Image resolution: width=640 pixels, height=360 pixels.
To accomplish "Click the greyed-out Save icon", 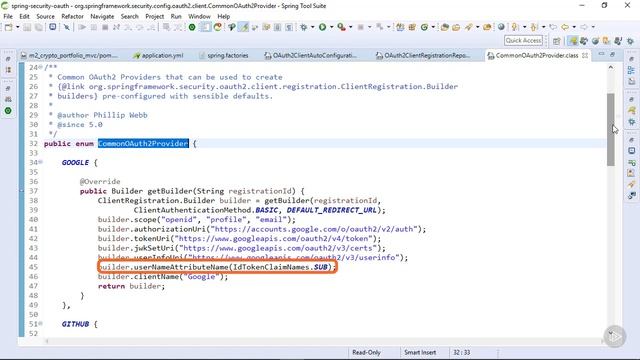I will pyautogui.click(x=27, y=27).
